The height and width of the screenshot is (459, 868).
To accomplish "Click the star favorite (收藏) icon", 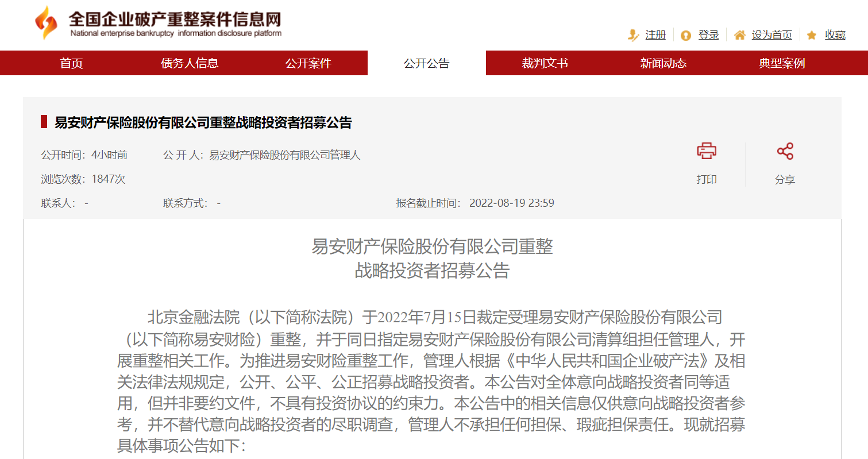I will pyautogui.click(x=812, y=36).
